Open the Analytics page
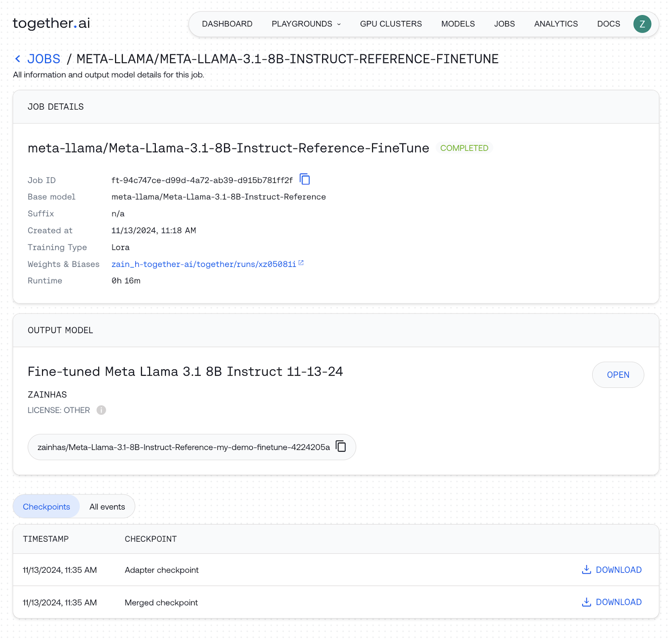This screenshot has width=672, height=641. (x=556, y=24)
